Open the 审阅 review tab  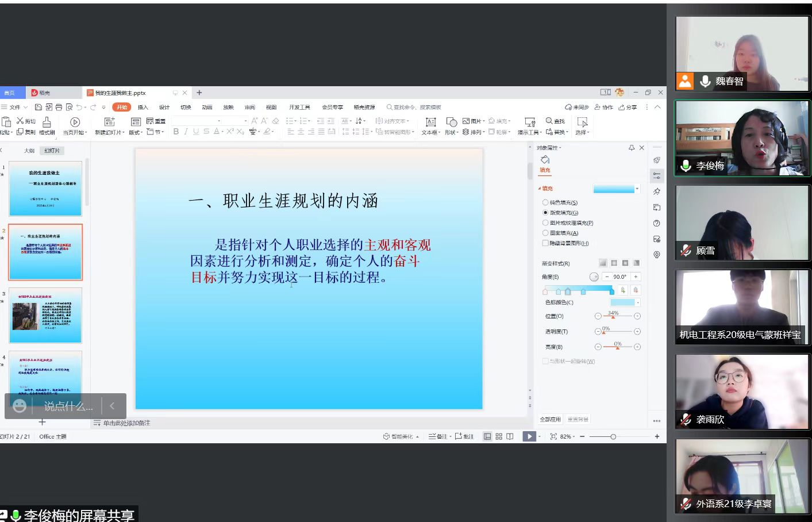pyautogui.click(x=250, y=107)
